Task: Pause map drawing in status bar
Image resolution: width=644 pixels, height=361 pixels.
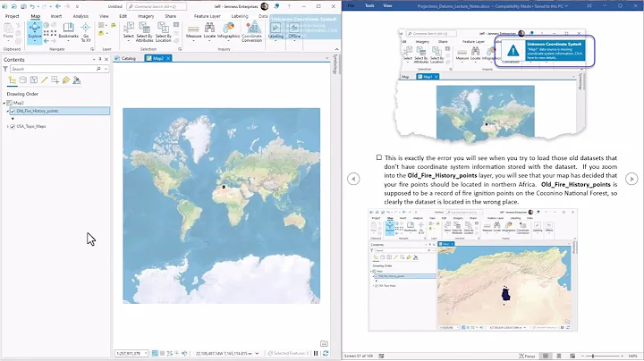Action: [x=316, y=353]
